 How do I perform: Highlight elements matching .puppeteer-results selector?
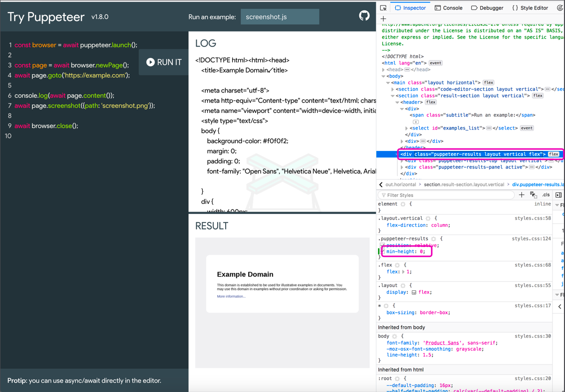click(x=433, y=238)
